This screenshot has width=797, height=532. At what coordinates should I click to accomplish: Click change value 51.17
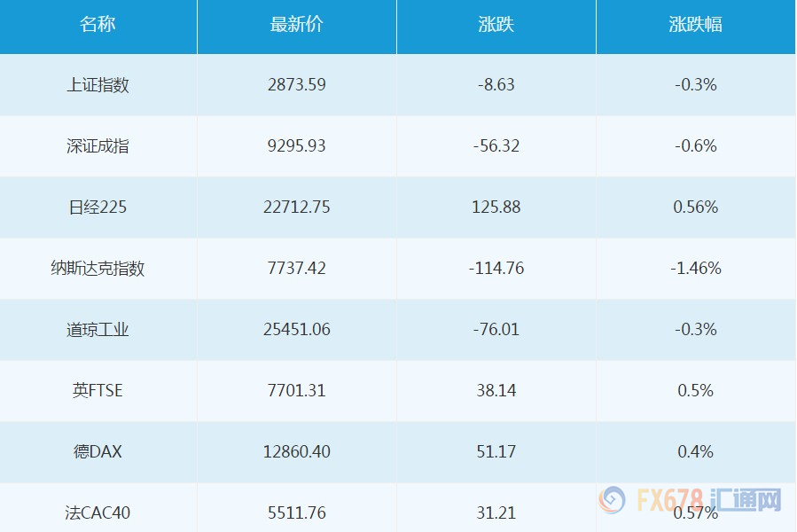(x=496, y=451)
